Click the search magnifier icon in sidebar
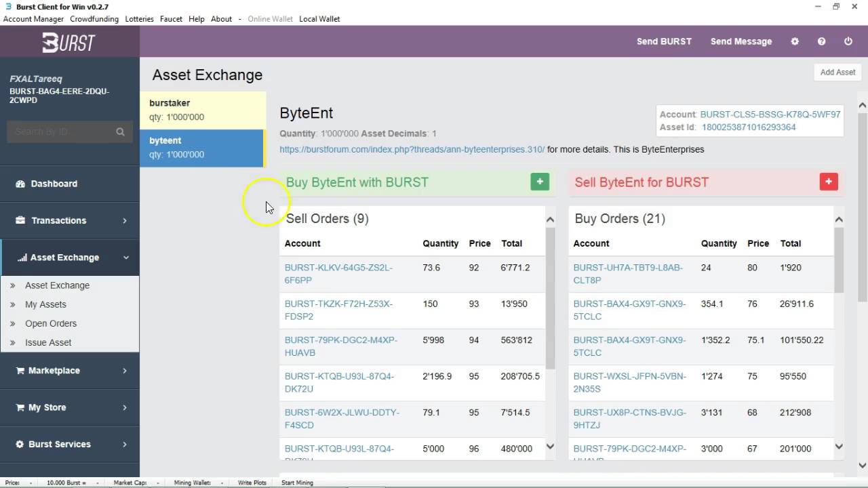Image resolution: width=868 pixels, height=488 pixels. point(120,131)
